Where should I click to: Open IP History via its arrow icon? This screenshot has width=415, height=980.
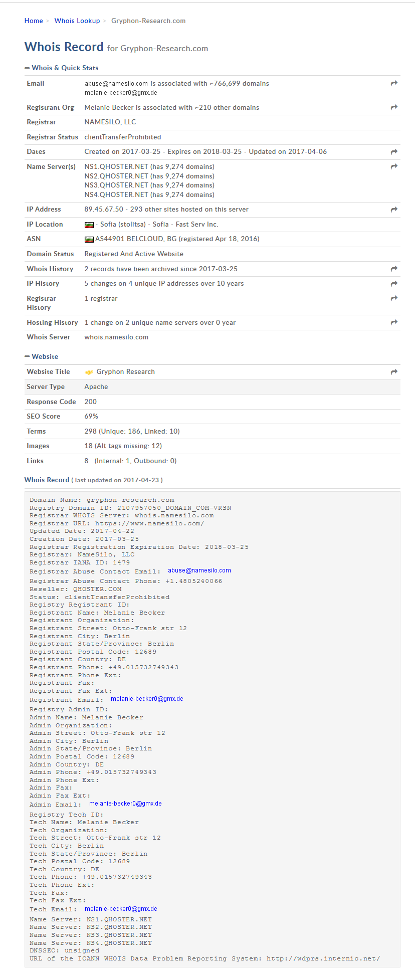(394, 284)
